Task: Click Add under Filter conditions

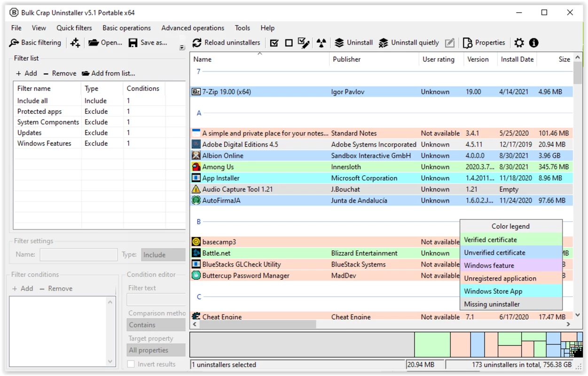Action: pos(23,289)
